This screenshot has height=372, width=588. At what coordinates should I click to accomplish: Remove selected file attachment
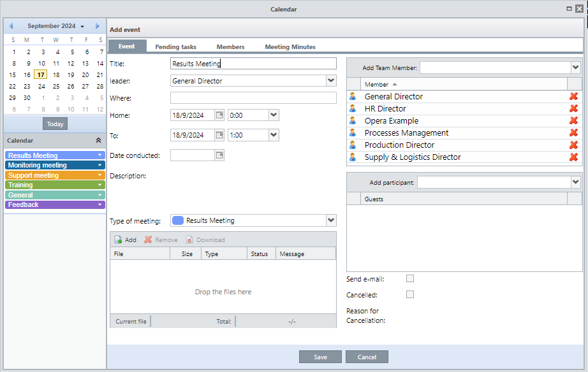pos(161,240)
